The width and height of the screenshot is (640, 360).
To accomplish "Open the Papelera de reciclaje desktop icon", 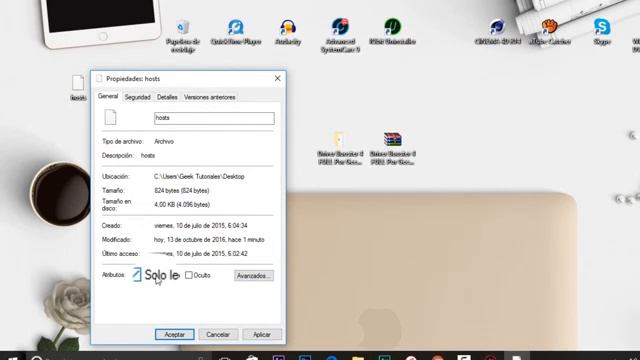I will [183, 35].
